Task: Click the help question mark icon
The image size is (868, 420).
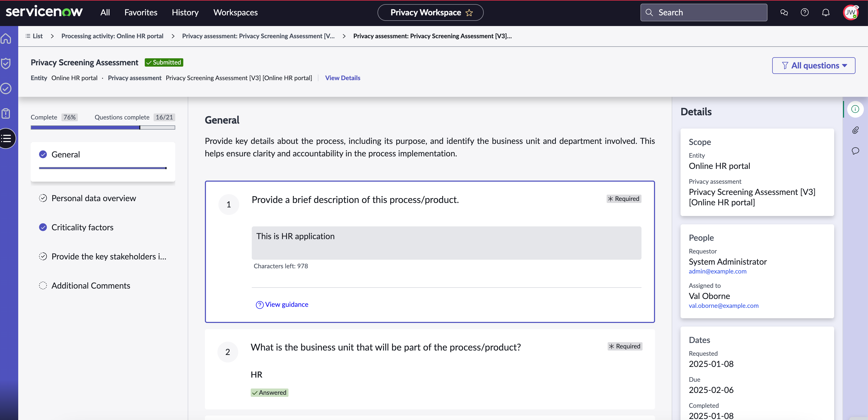Action: [804, 12]
